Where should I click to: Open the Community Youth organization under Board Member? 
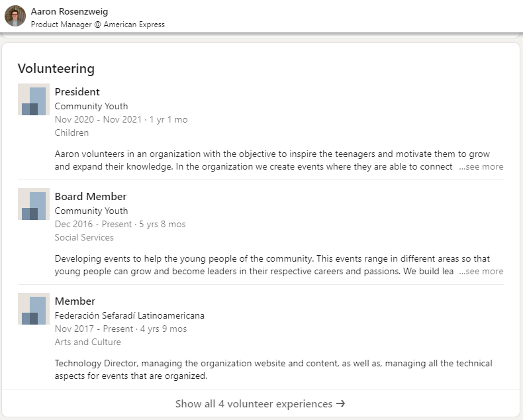[91, 211]
